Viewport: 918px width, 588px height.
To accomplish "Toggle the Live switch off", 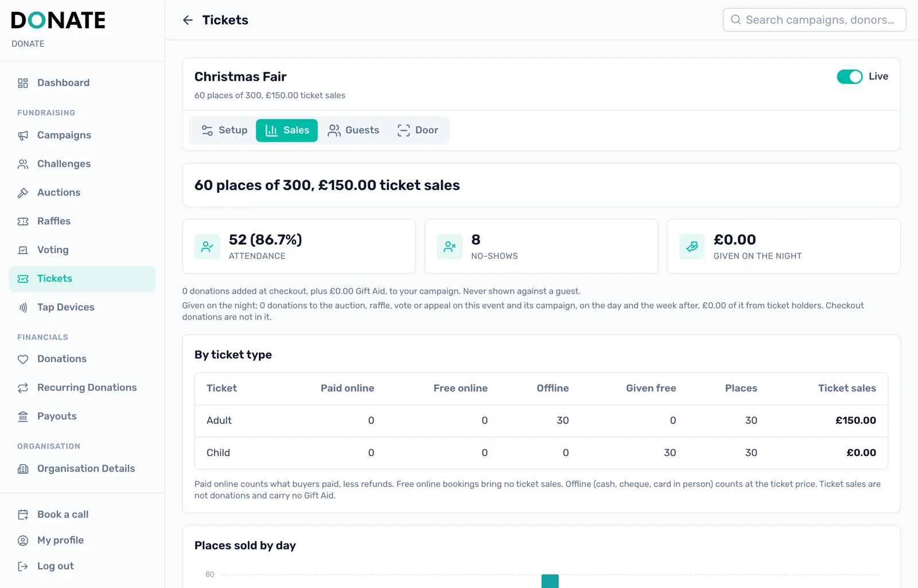I will click(x=849, y=76).
